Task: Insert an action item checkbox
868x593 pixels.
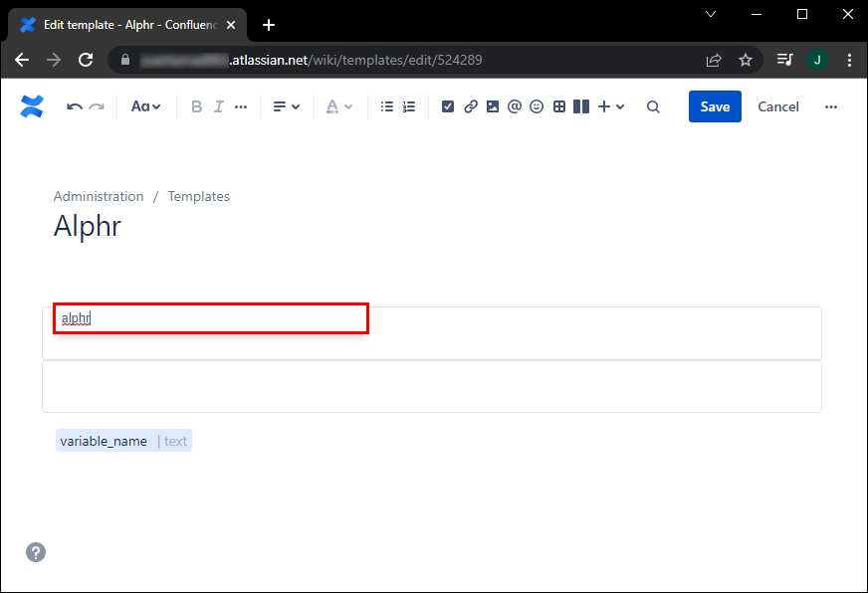Action: [448, 106]
